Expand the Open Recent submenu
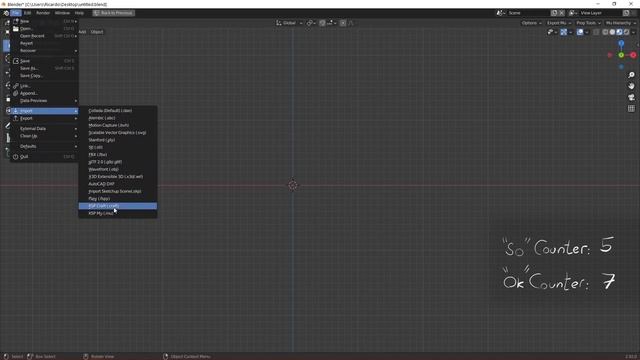The width and height of the screenshot is (640, 360). click(44, 36)
